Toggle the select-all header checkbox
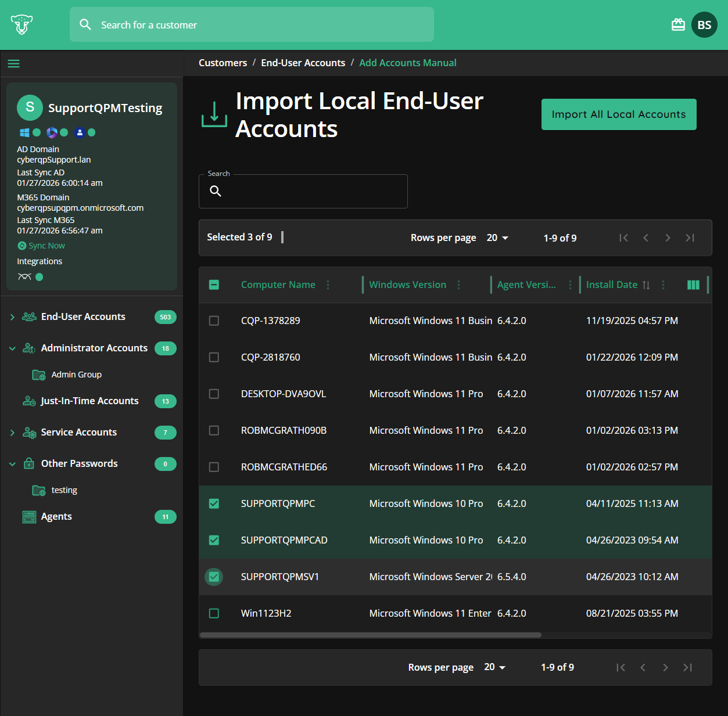The image size is (728, 716). pos(214,285)
